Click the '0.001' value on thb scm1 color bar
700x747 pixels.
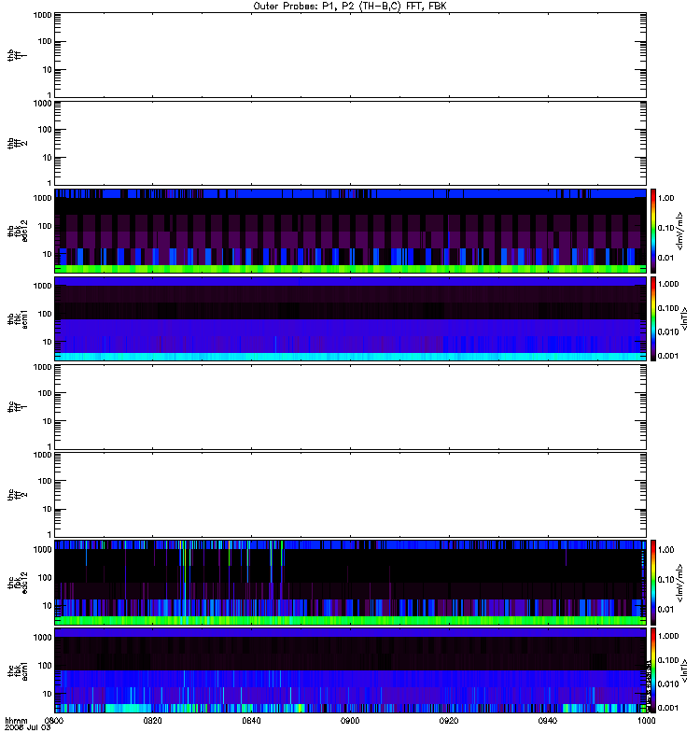click(x=668, y=356)
